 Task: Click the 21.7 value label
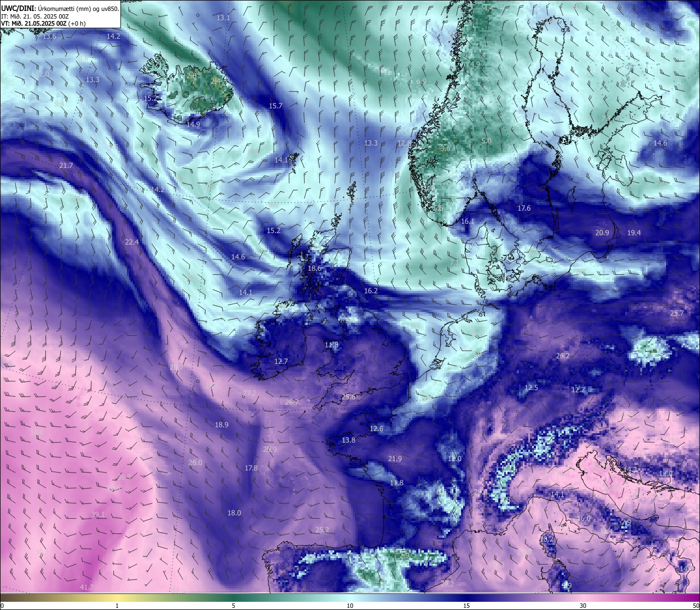pyautogui.click(x=66, y=165)
